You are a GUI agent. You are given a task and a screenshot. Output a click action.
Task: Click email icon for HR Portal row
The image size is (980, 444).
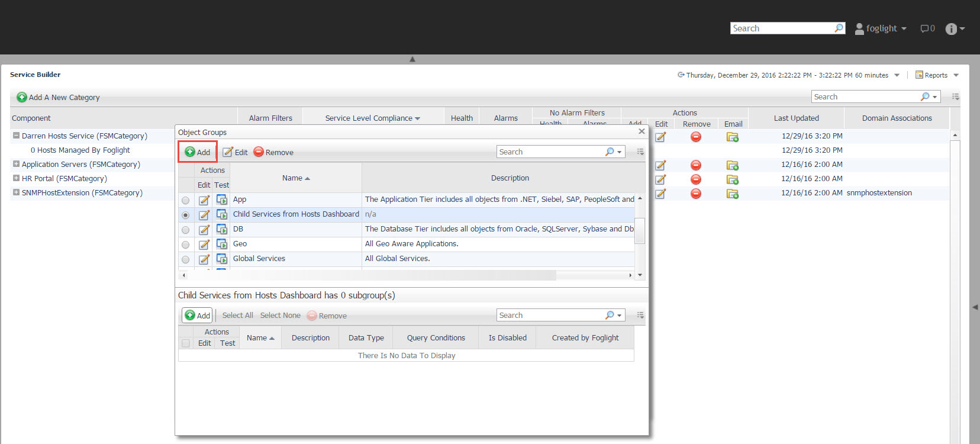(x=733, y=179)
